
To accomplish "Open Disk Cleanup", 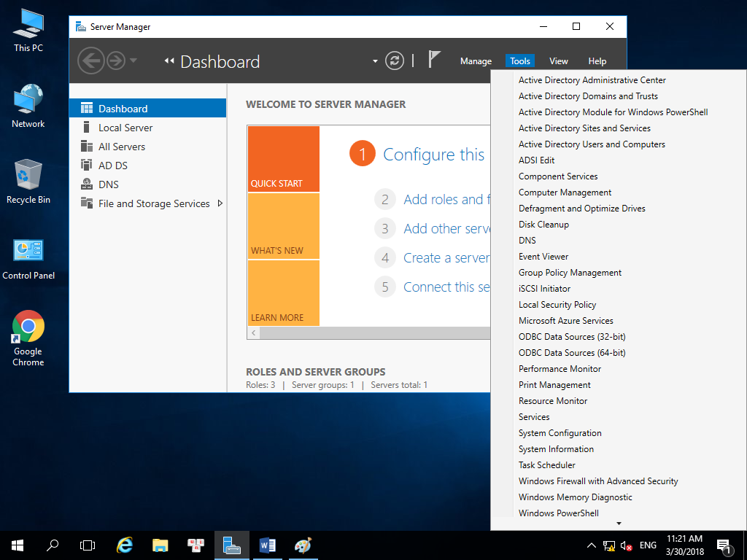I will 543,225.
